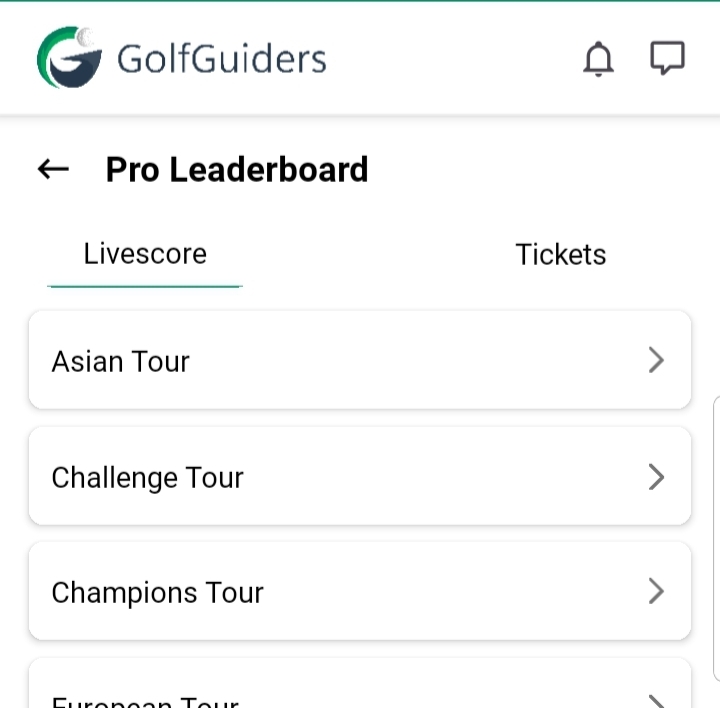The image size is (720, 708).
Task: Expand Champions Tour using its chevron
Action: (x=656, y=592)
